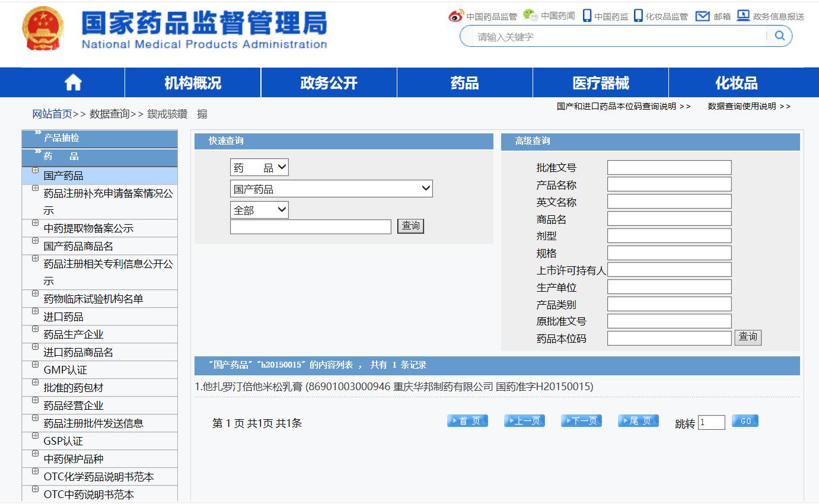This screenshot has height=504, width=819.
Task: Open 数据查询使用说明 link
Action: coord(749,106)
